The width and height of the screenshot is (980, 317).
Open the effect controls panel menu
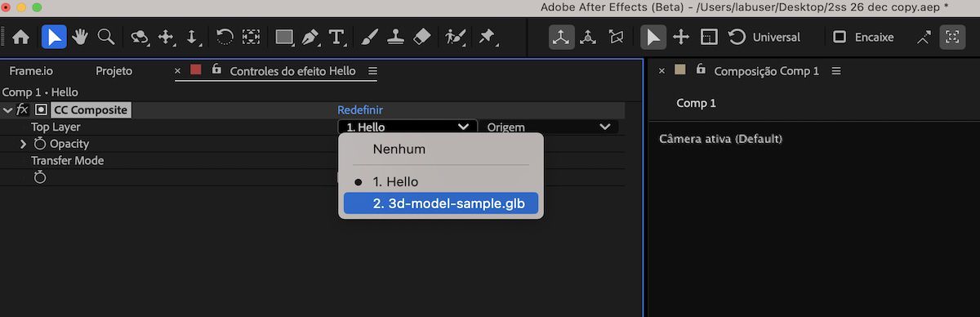point(373,71)
